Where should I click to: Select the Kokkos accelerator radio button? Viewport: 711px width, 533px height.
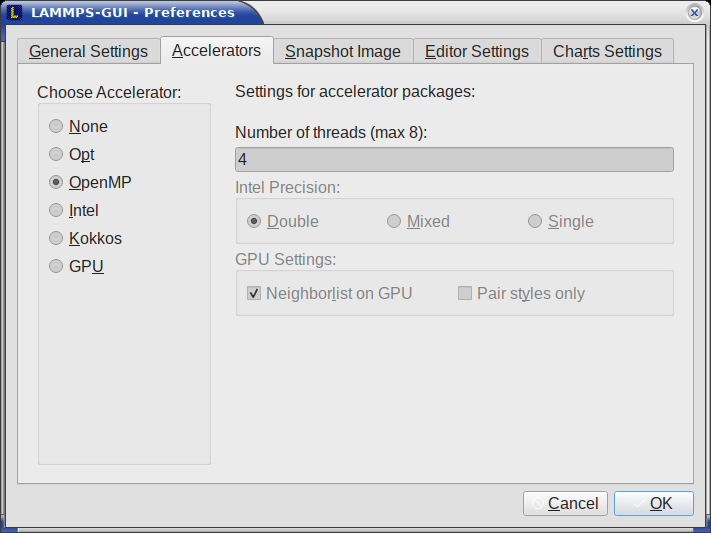(85, 239)
